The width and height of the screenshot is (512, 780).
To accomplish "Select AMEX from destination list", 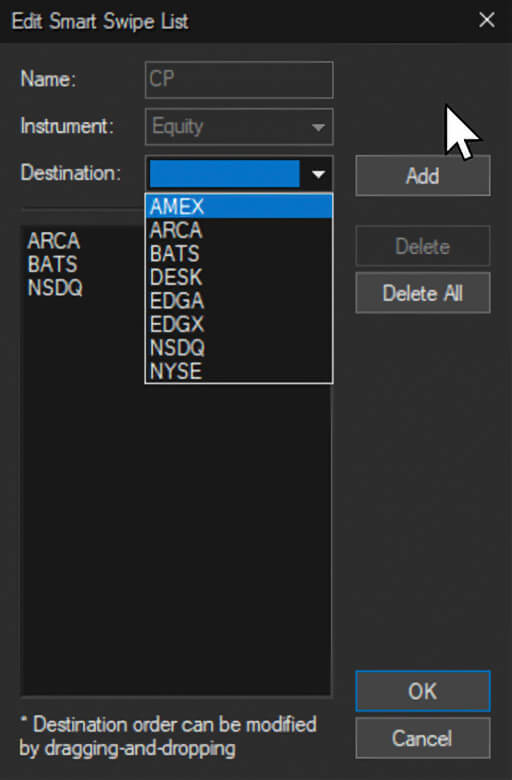I will click(239, 206).
